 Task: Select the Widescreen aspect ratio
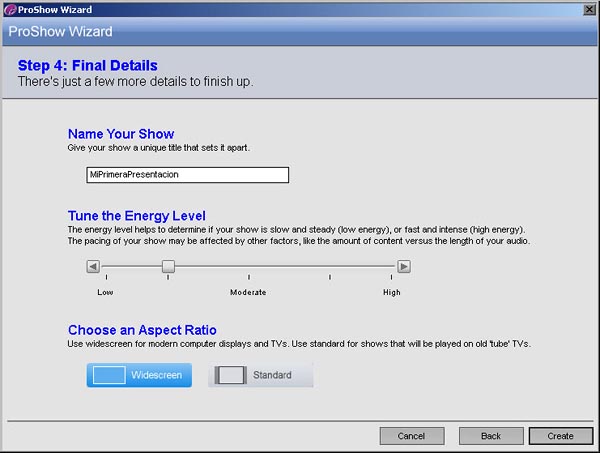pyautogui.click(x=139, y=375)
